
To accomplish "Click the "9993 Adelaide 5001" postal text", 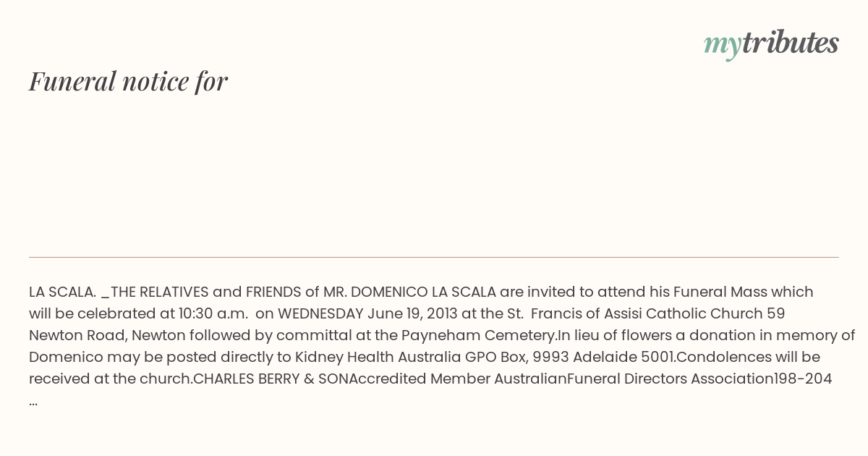I will click(x=604, y=357).
